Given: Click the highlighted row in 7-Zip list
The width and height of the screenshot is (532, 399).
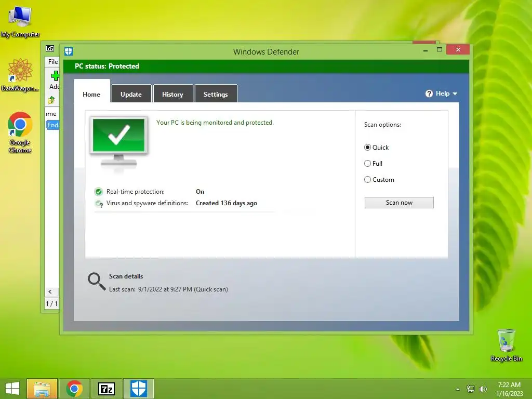Looking at the screenshot, I should point(53,125).
